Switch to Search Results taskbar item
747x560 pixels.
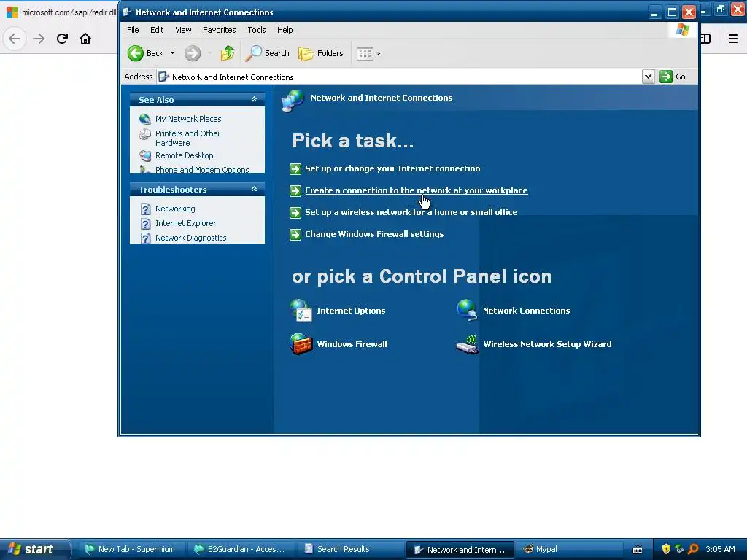point(349,549)
